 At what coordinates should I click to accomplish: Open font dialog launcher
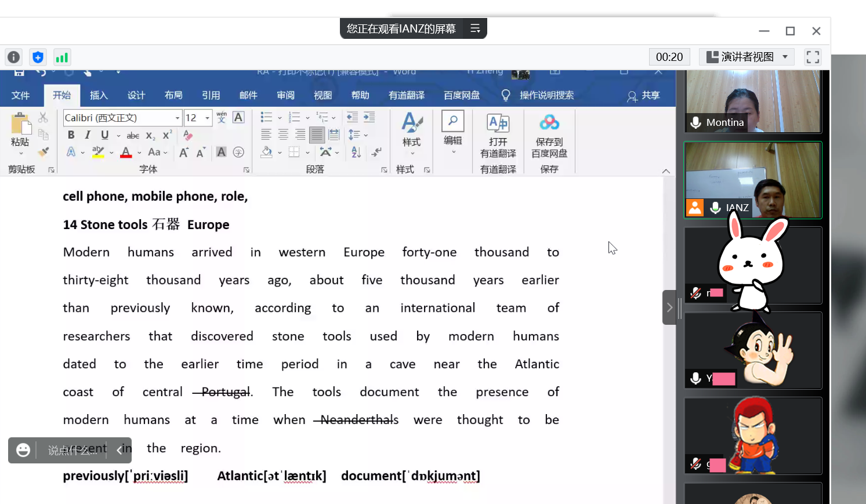point(247,170)
